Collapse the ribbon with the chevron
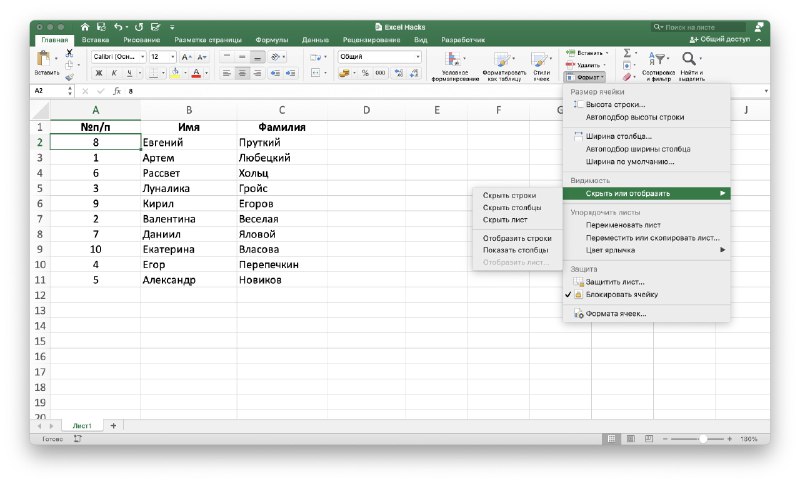Screen dimensions: 800x484 (758, 40)
